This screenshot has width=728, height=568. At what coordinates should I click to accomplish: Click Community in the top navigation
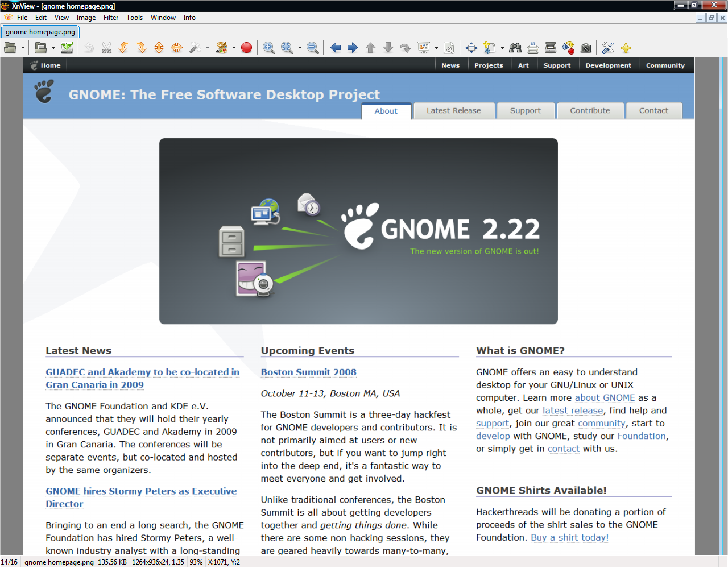(665, 65)
